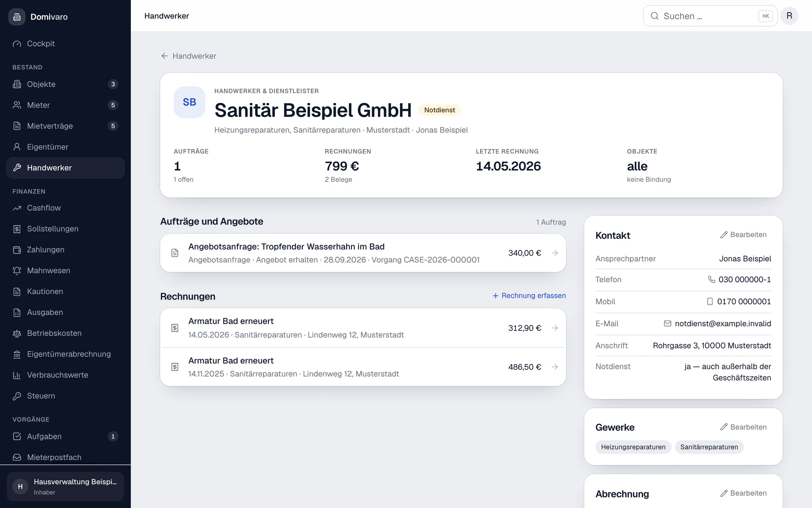812x508 pixels.
Task: Open the Hausverwaltung Beispi… account switcher
Action: tap(65, 486)
